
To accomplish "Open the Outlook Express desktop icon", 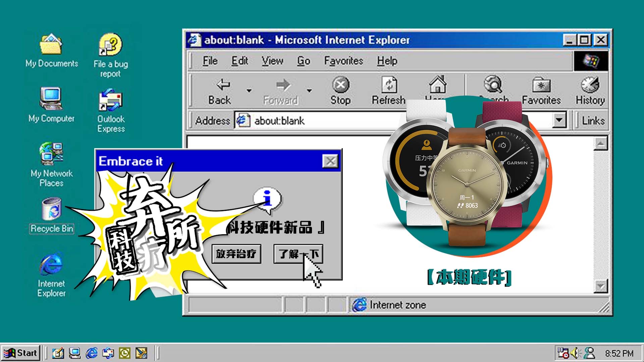I will pos(111,101).
